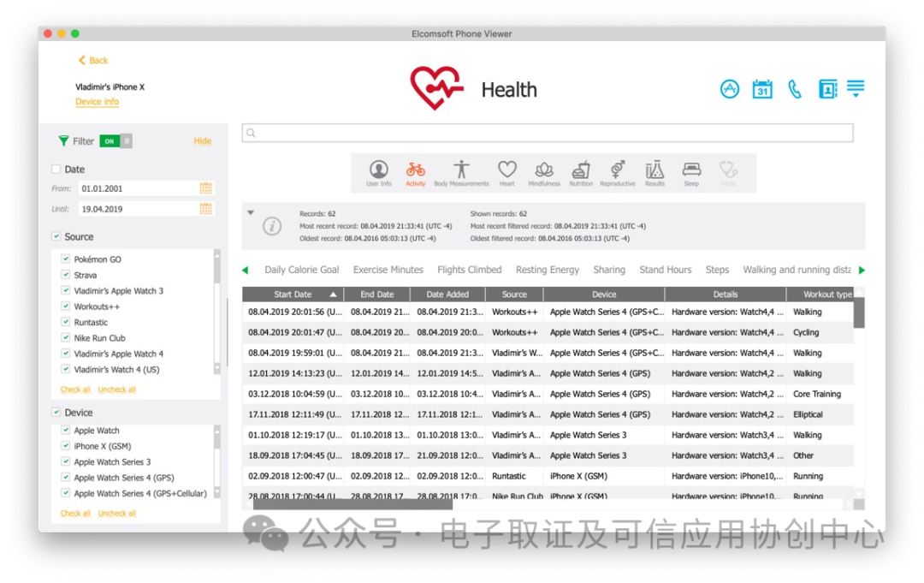Enable the Date filter checkbox
This screenshot has height=583, width=924.
click(x=56, y=170)
